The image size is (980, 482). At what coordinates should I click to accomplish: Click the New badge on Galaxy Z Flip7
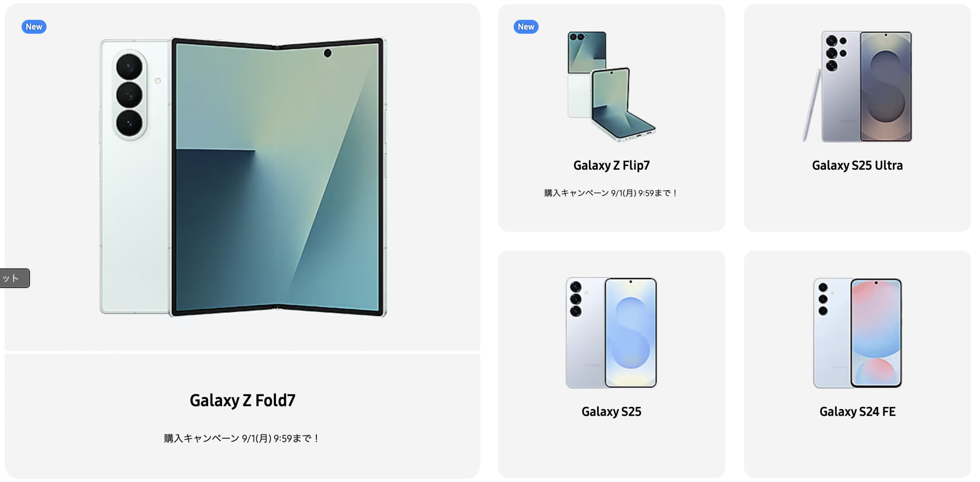526,27
